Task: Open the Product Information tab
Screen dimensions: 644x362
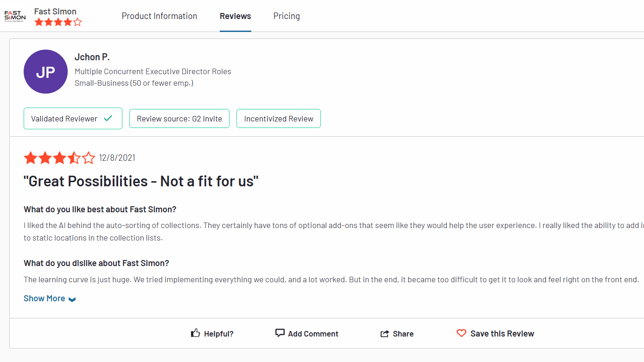Action: point(159,16)
